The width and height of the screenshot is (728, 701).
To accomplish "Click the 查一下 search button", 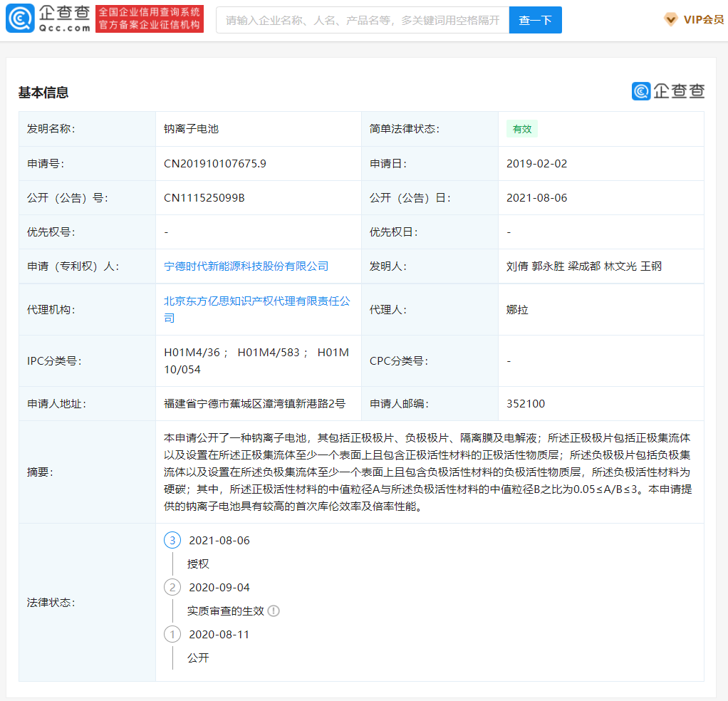I will click(x=535, y=20).
